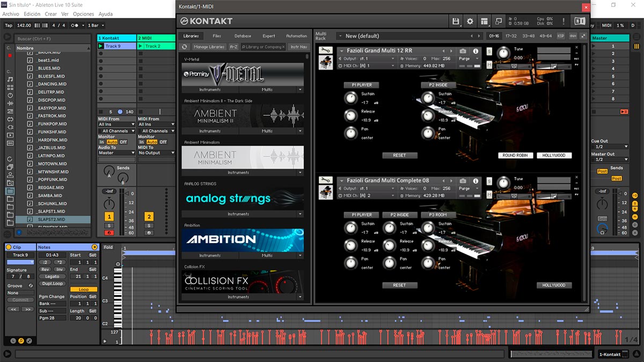Click RESET on Fazioli Grand Multi 12 RR

point(399,156)
